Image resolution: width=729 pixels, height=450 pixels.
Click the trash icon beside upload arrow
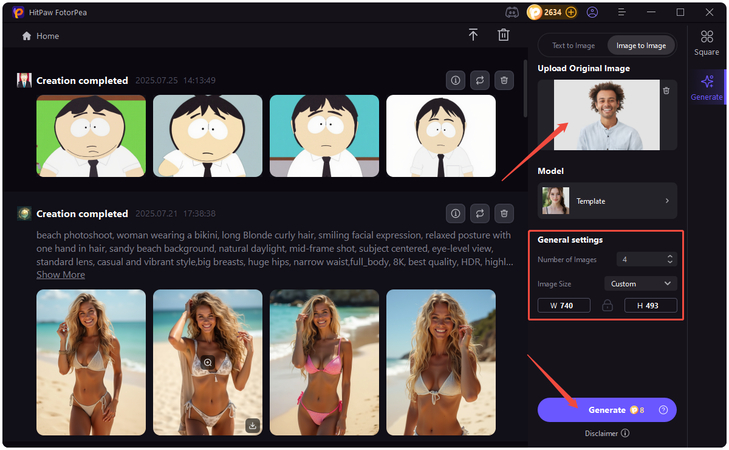503,35
